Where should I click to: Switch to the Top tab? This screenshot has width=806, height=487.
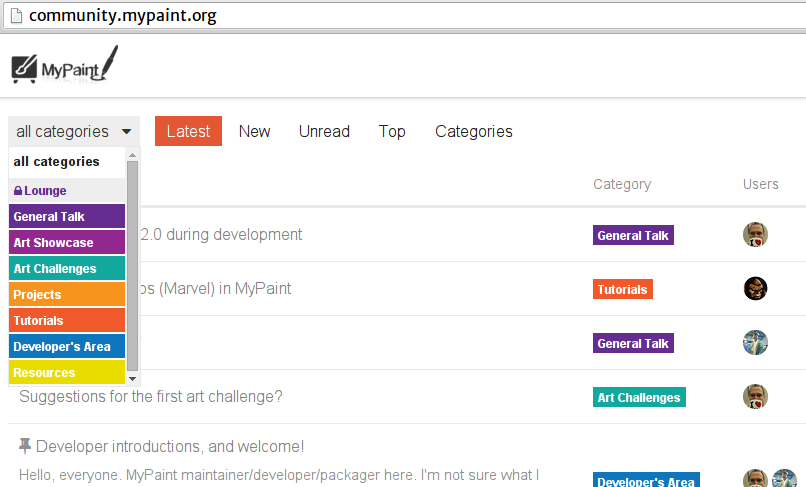392,131
